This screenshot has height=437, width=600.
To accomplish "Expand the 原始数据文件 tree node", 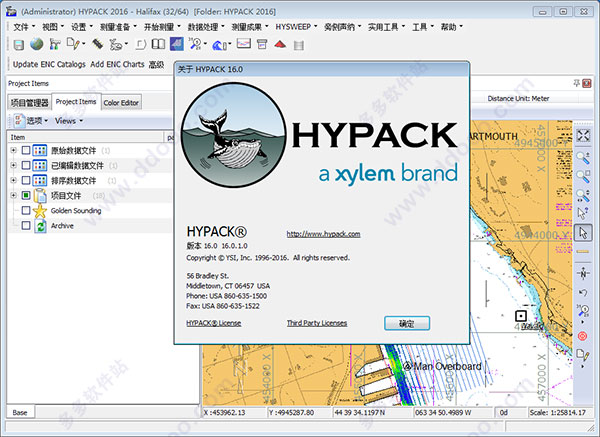I will [13, 150].
